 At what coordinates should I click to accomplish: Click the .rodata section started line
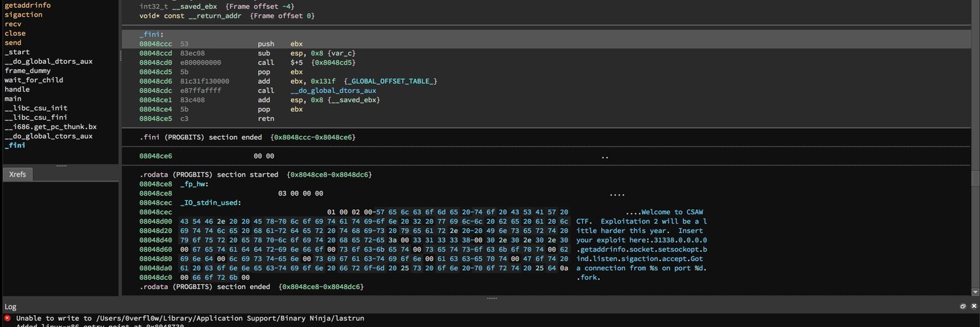255,175
